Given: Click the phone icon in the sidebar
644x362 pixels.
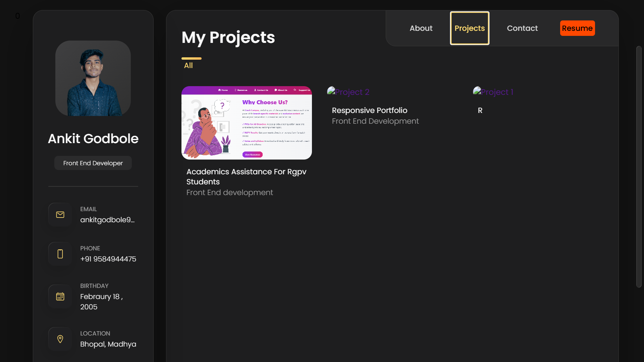Looking at the screenshot, I should pos(60,254).
